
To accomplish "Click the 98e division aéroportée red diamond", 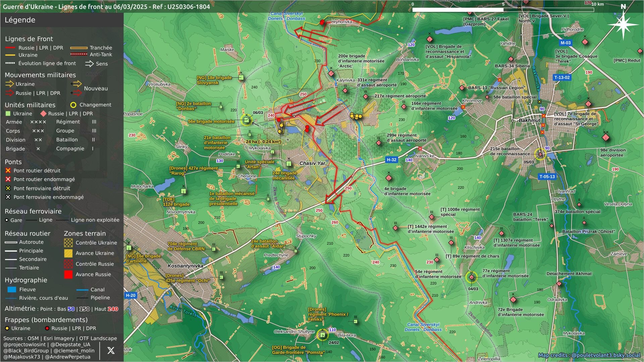I will pos(605,137).
